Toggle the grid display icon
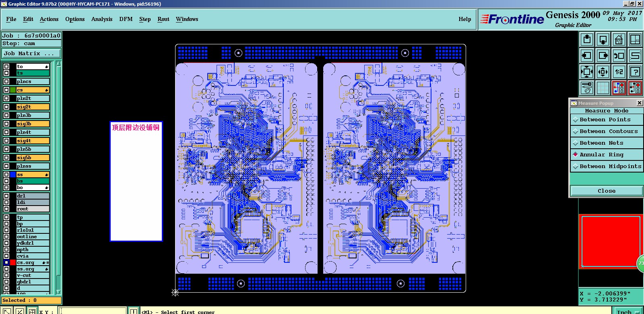 (x=603, y=87)
